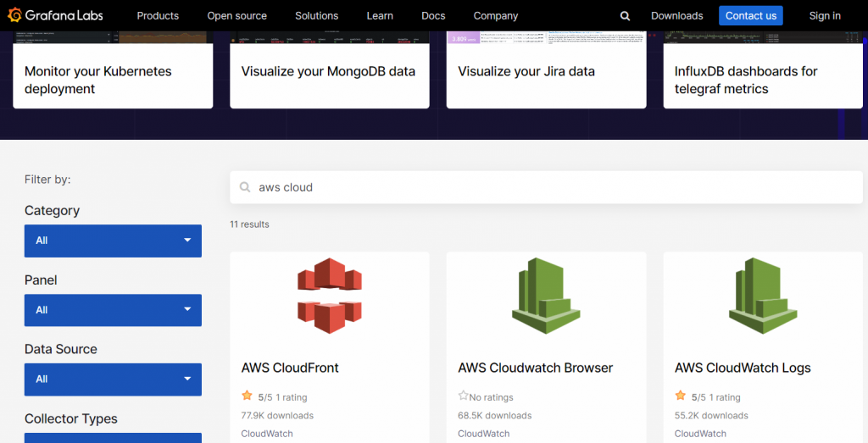The image size is (868, 443).
Task: Click the Contact us button
Action: pyautogui.click(x=751, y=15)
